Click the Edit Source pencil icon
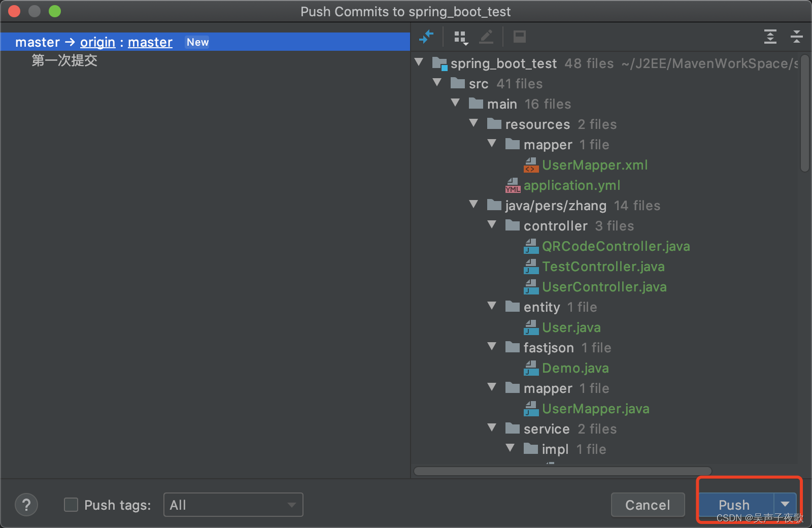812x528 pixels. click(x=486, y=37)
